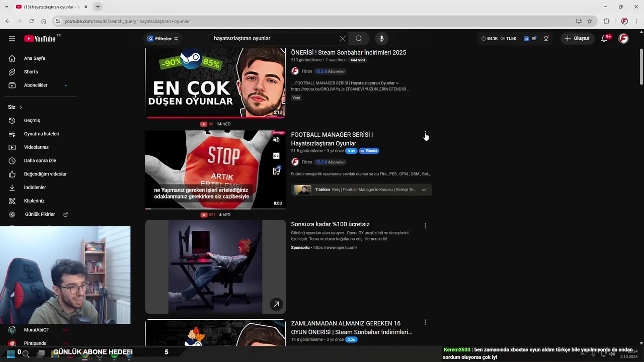View site information icon in address bar
The image size is (644, 362).
(x=58, y=21)
